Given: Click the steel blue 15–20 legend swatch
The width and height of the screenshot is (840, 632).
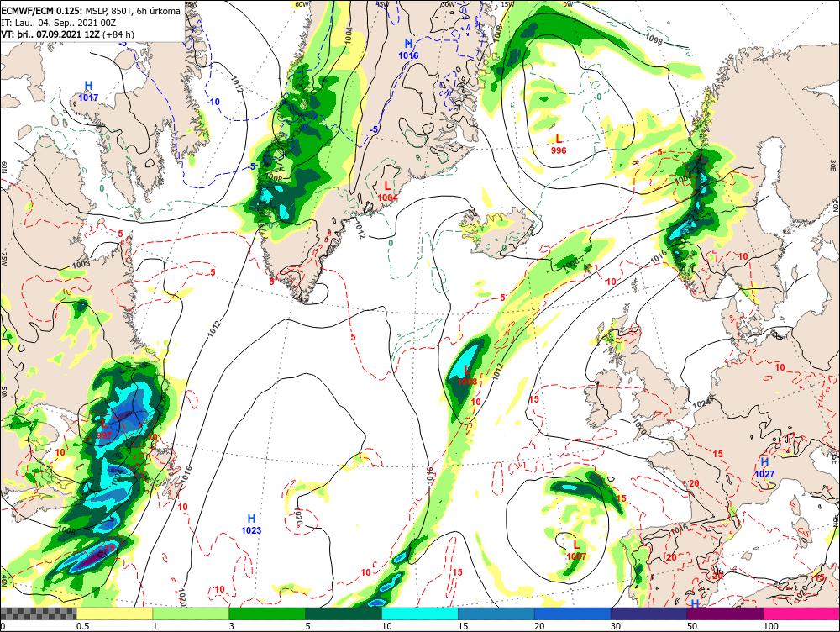Looking at the screenshot, I should (496, 614).
